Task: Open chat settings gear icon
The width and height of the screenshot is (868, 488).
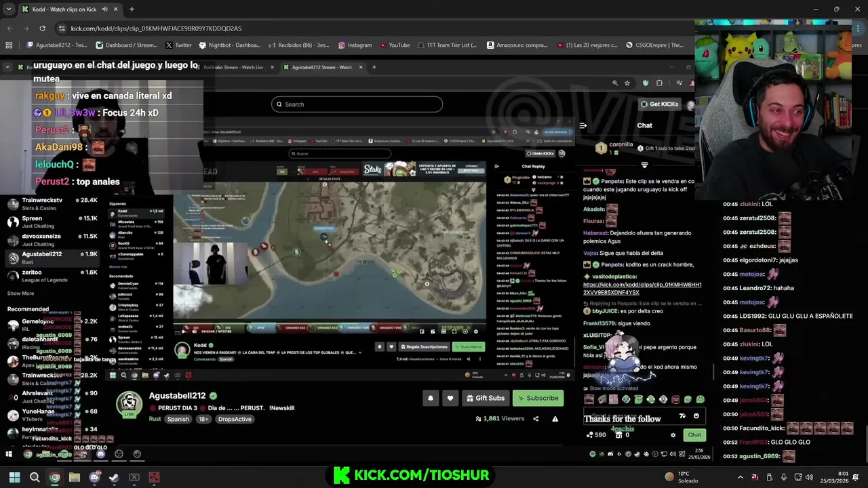Action: point(673,435)
